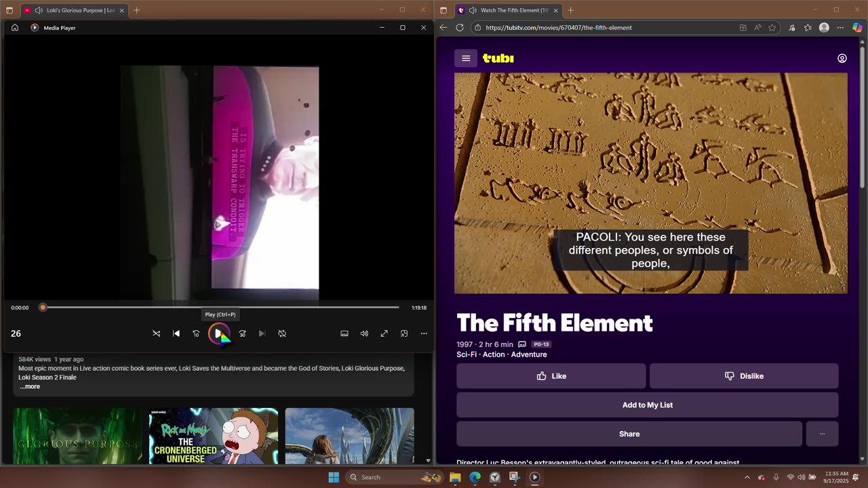868x488 pixels.
Task: Open the Adventure genre link
Action: click(x=529, y=354)
